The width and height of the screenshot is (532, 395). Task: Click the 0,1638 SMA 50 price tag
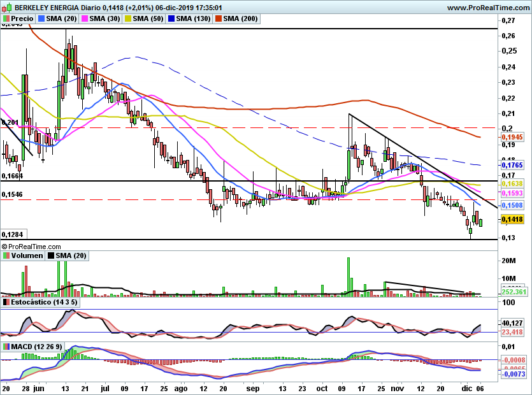[512, 183]
